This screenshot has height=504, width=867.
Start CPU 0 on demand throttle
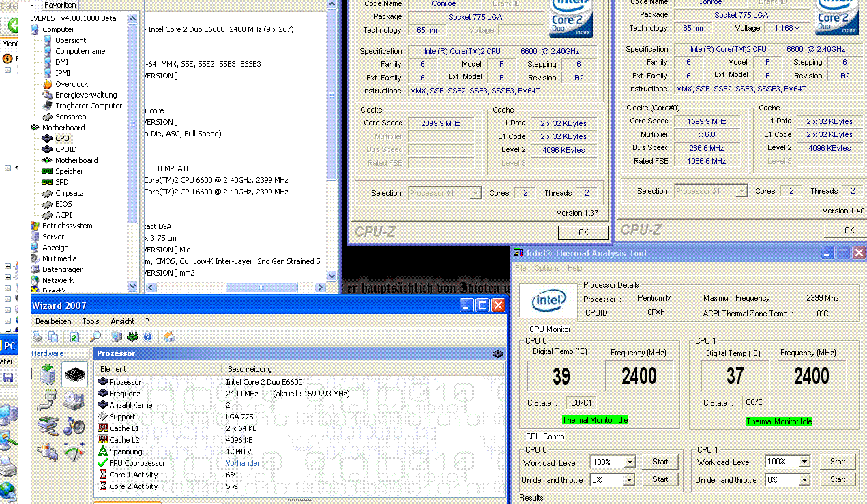click(x=660, y=479)
